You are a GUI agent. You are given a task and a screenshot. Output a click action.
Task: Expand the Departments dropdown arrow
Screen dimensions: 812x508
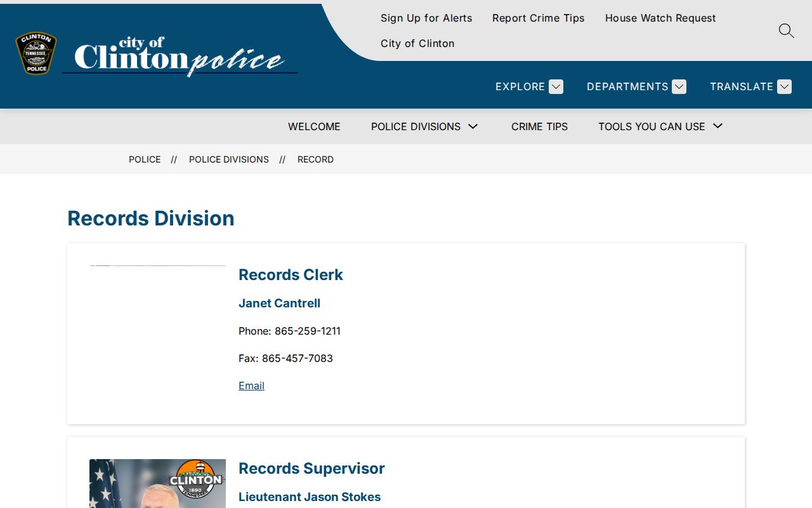click(x=679, y=86)
